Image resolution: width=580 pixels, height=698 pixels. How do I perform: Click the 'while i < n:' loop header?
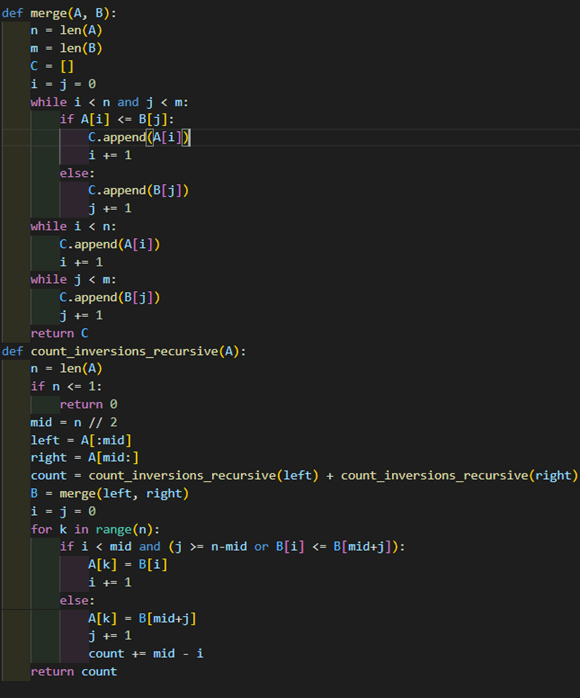click(x=73, y=227)
